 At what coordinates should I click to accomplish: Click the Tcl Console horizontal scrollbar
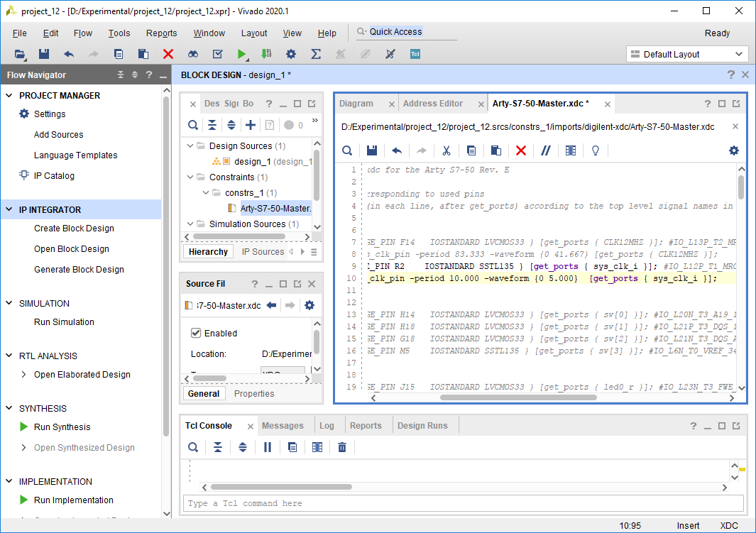pos(281,487)
